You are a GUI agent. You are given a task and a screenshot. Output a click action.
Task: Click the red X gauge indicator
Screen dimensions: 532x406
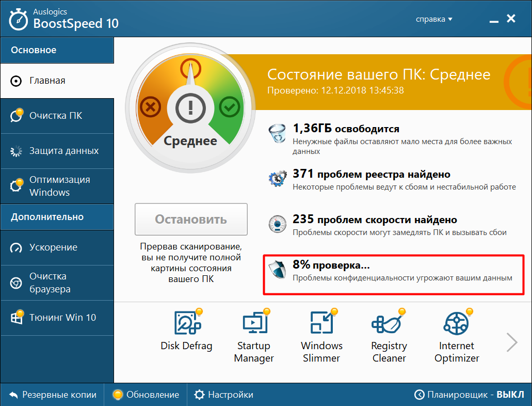pyautogui.click(x=150, y=107)
